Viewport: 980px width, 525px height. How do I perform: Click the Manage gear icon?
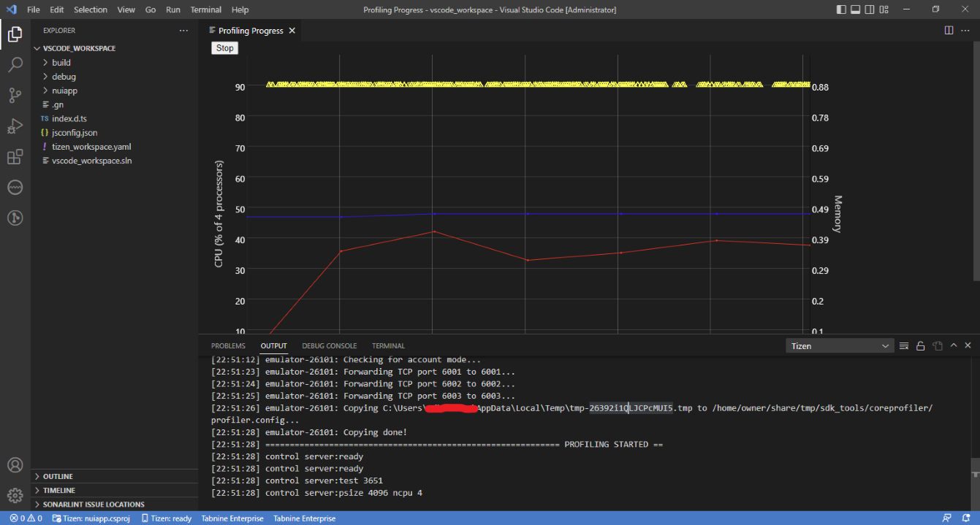click(15, 496)
